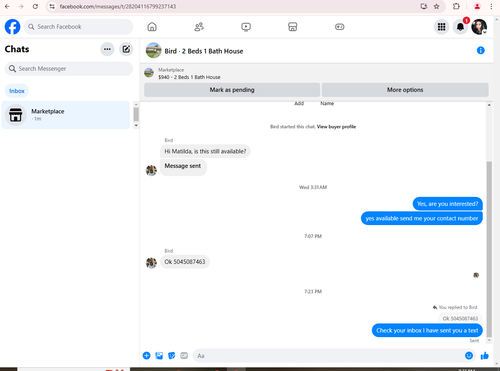
Task: Click the listing thumbnail in chat header
Action: pyautogui.click(x=149, y=72)
